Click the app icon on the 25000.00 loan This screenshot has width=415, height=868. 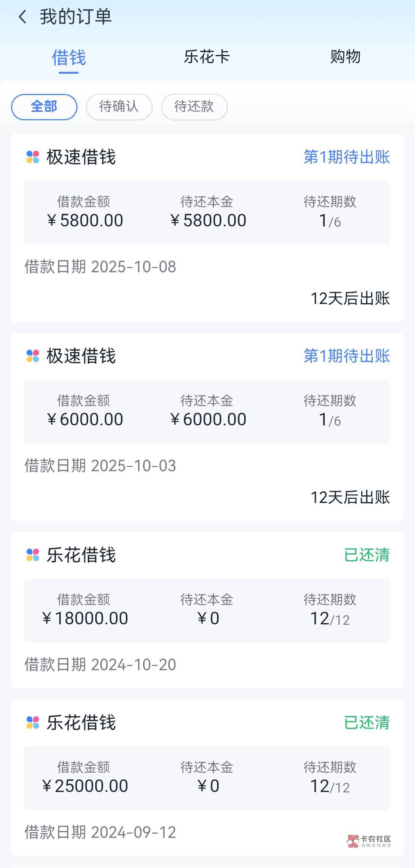coord(33,723)
